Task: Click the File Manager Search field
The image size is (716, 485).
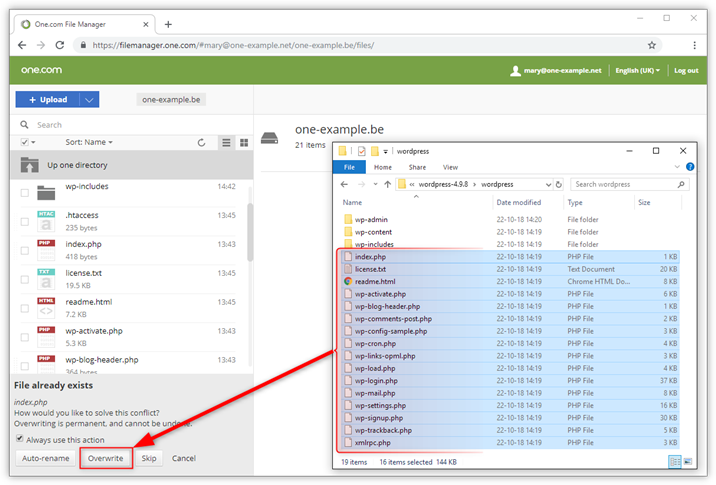Action: click(x=132, y=125)
